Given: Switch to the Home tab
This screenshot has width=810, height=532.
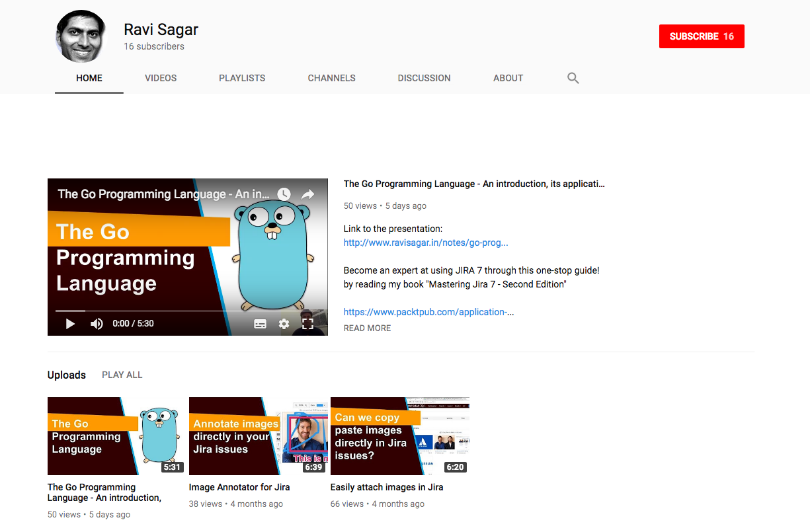Looking at the screenshot, I should [x=89, y=78].
